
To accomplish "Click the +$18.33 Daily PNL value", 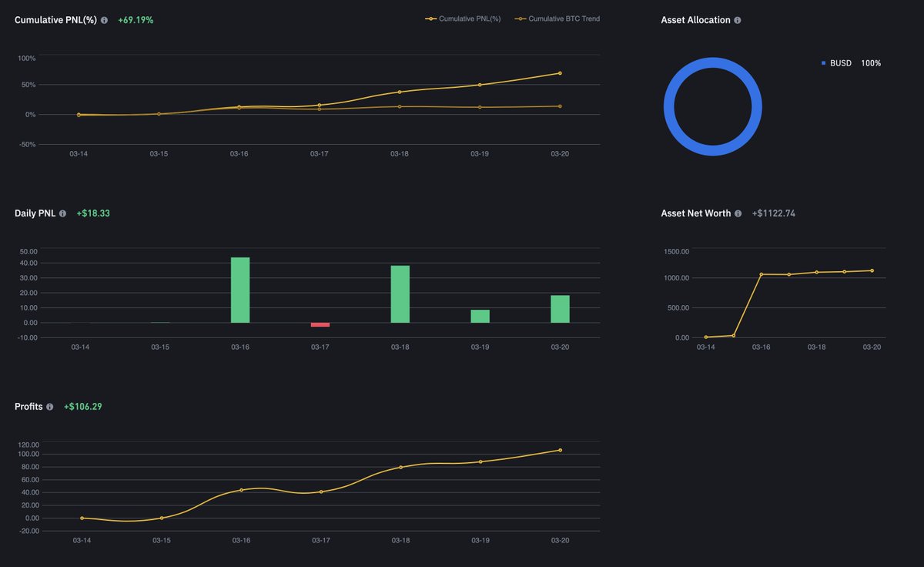I will [x=93, y=213].
